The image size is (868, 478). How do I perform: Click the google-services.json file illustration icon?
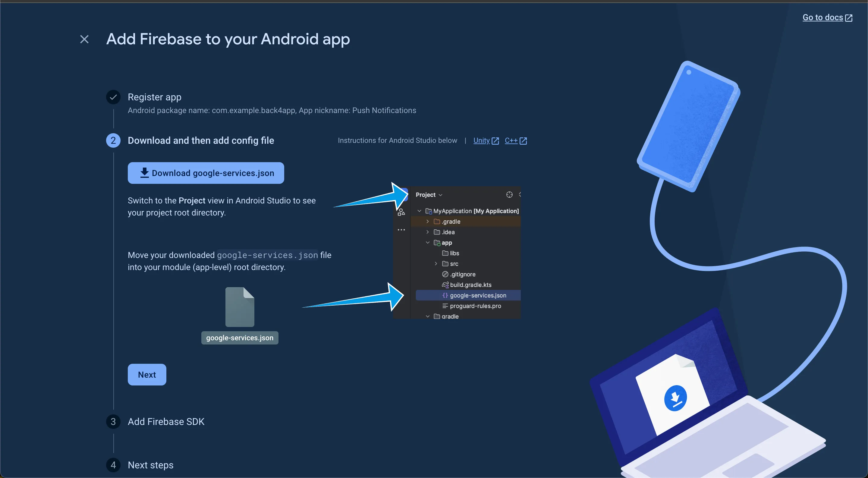click(x=240, y=307)
